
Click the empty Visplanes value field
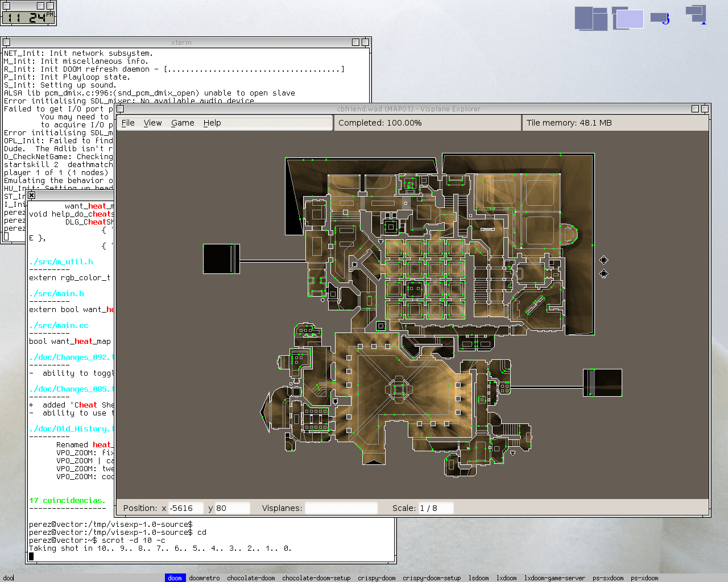341,508
